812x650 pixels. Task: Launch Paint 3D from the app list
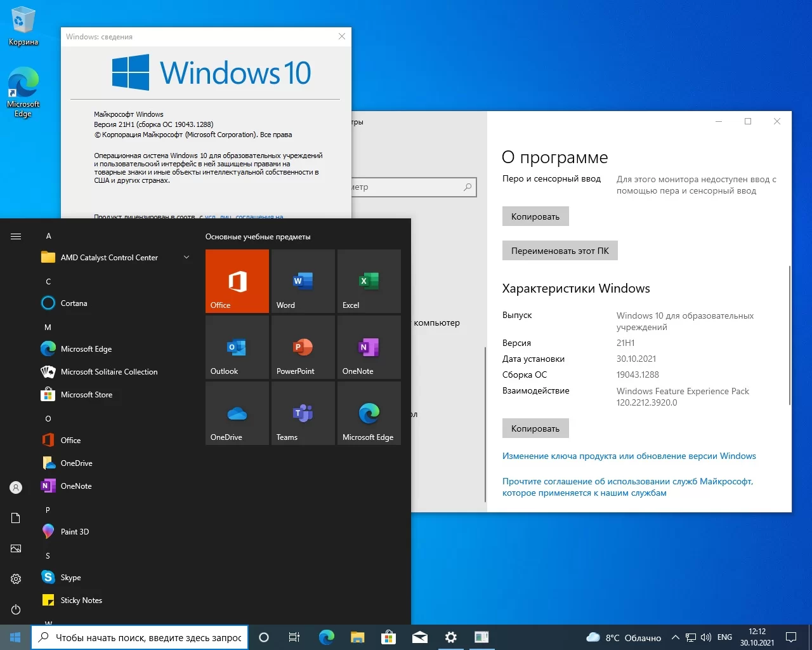[115, 532]
